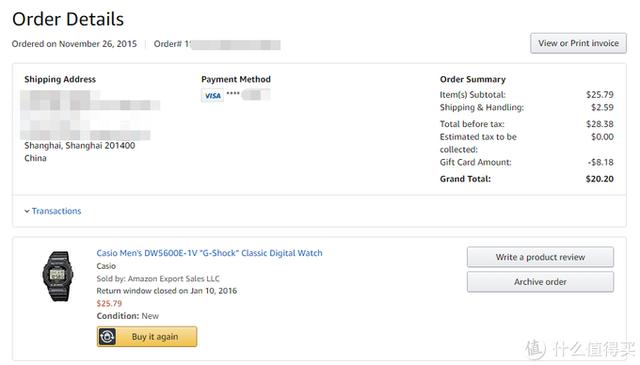This screenshot has height=365, width=640.
Task: Click the blurred order number
Action: (x=236, y=45)
